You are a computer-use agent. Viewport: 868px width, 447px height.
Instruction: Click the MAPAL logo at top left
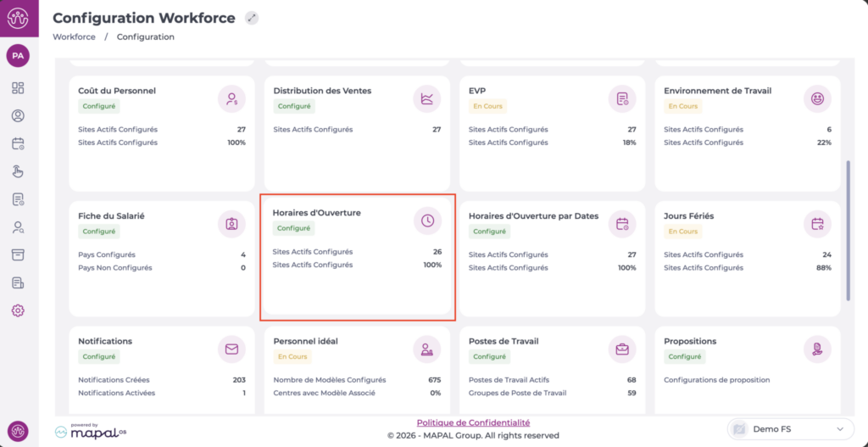pos(18,18)
